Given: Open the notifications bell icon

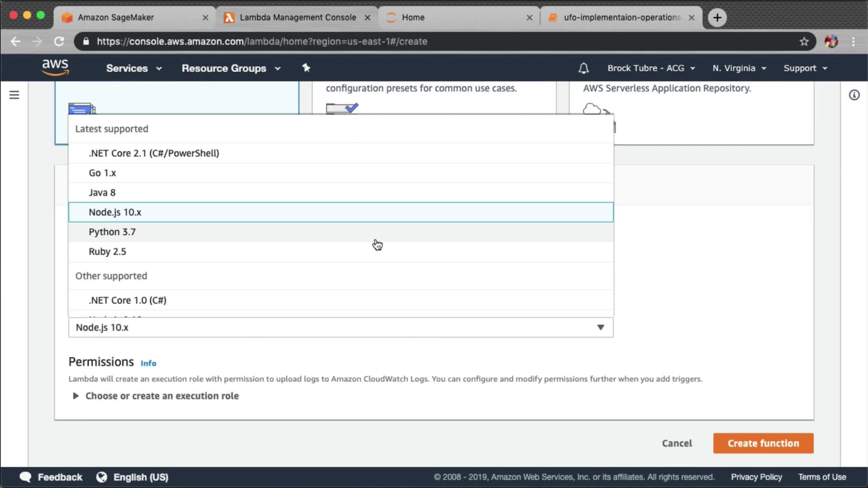Looking at the screenshot, I should (583, 68).
